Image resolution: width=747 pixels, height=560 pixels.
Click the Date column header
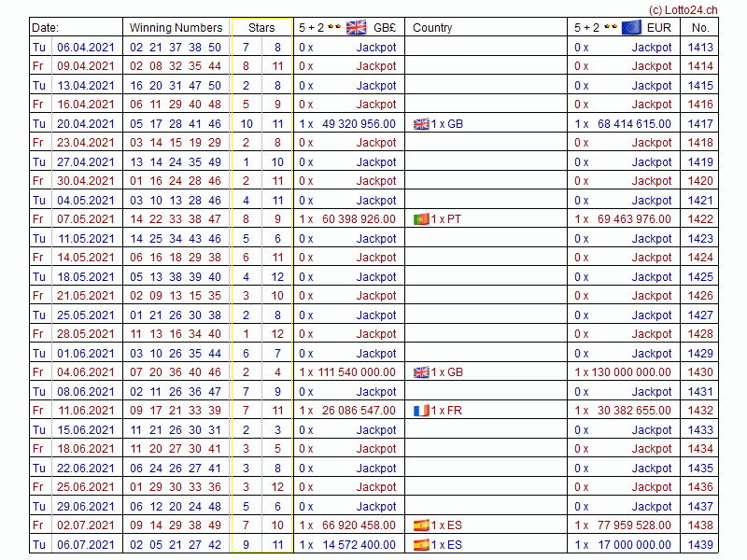click(x=45, y=28)
